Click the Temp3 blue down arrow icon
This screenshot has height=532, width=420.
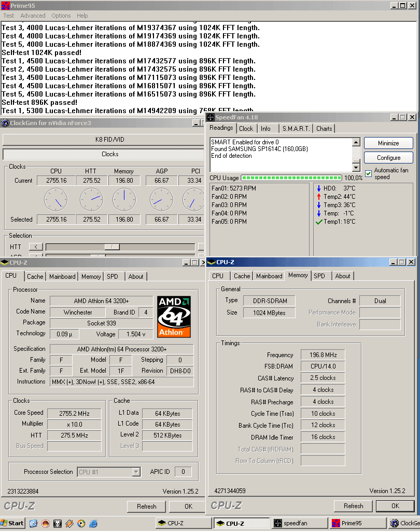click(319, 205)
